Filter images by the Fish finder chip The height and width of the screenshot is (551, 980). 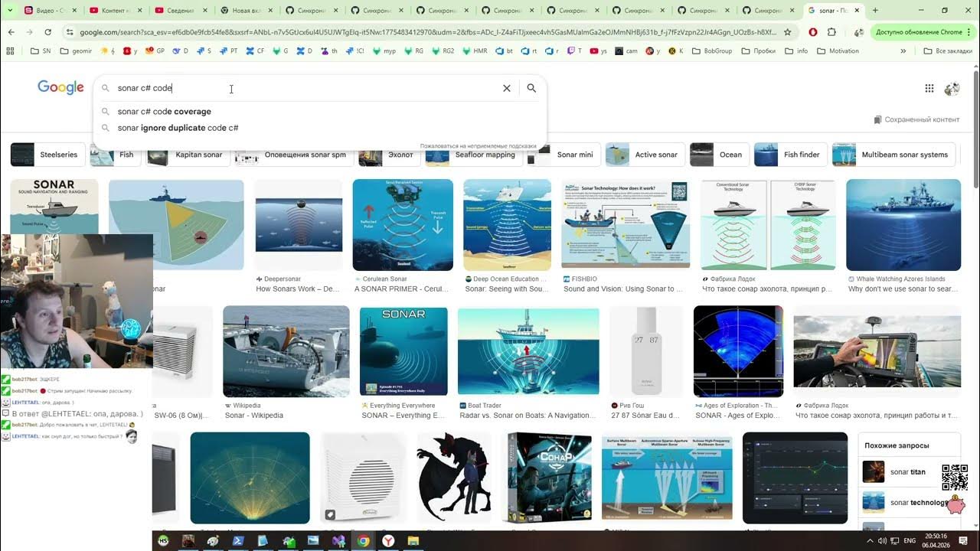click(789, 155)
